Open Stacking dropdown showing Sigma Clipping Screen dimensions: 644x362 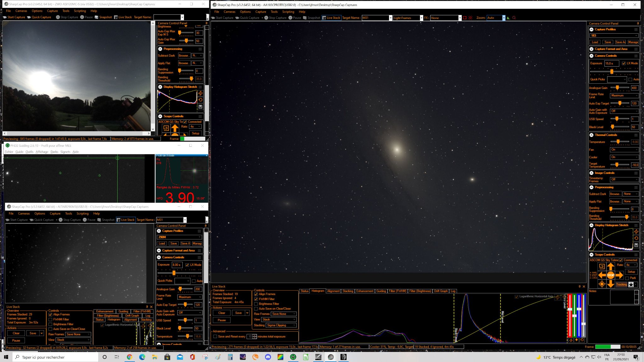(281, 325)
